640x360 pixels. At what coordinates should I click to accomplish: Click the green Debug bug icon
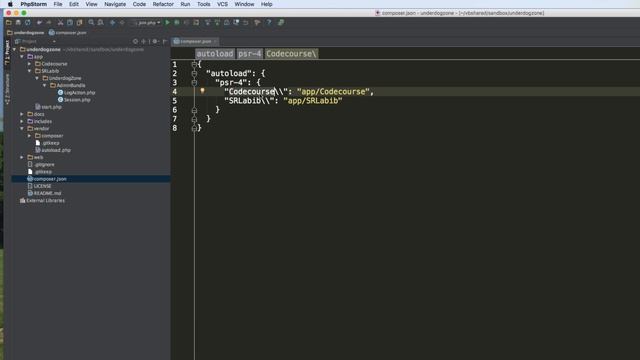(x=177, y=22)
